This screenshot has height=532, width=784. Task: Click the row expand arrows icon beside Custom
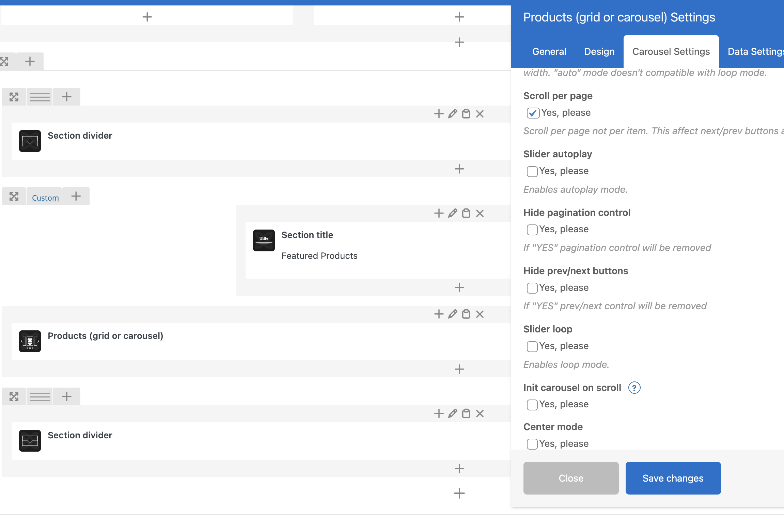coord(14,197)
